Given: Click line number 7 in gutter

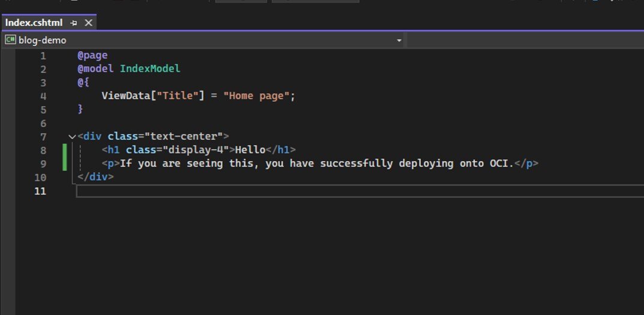Looking at the screenshot, I should tap(43, 137).
